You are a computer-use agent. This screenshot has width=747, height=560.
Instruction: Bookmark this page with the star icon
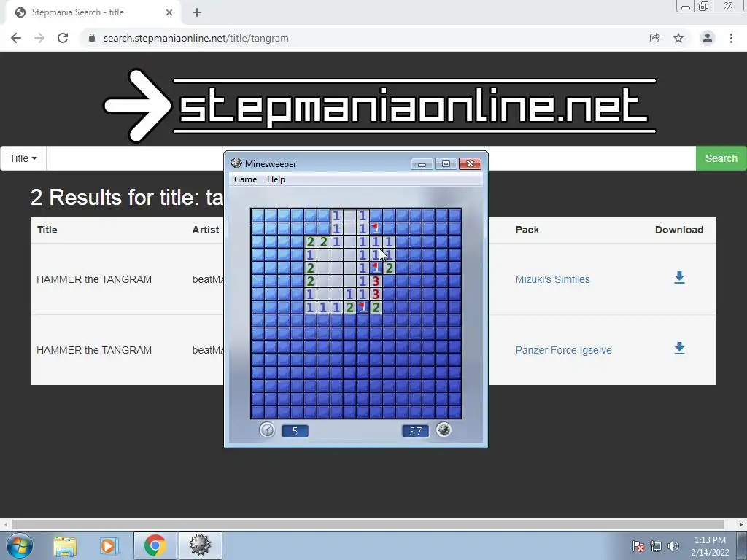pyautogui.click(x=678, y=38)
